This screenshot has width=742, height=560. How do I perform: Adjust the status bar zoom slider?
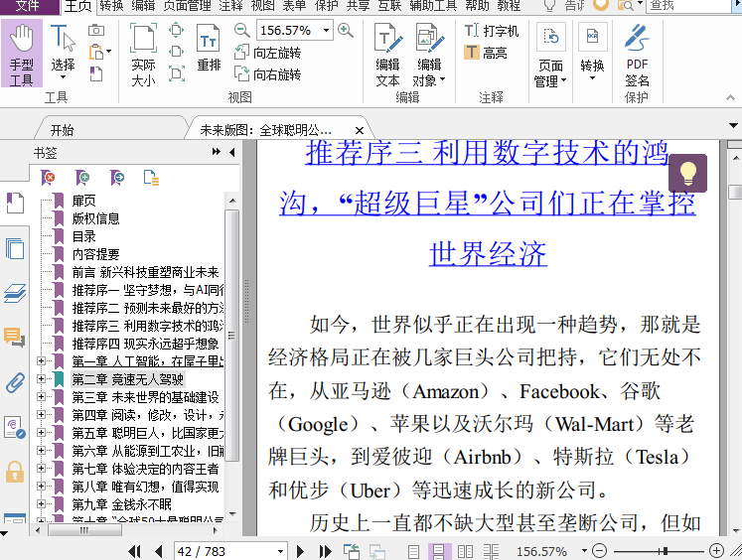tap(666, 551)
